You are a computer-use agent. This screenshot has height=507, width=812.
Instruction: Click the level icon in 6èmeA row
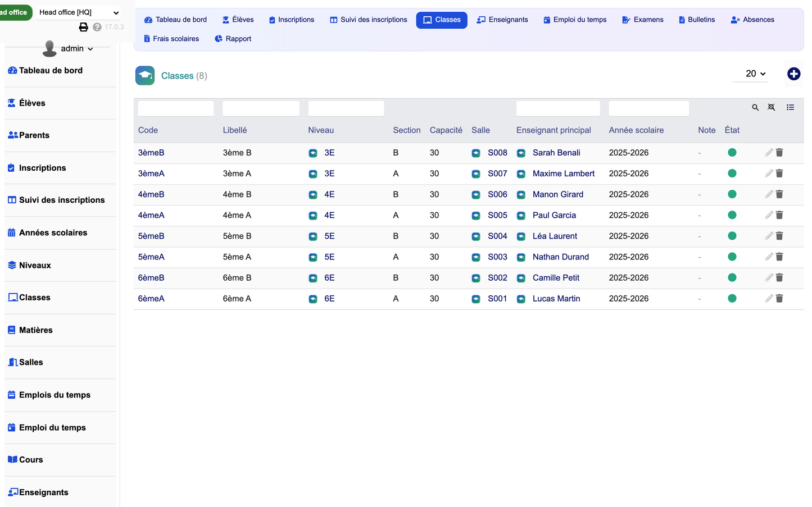(313, 299)
